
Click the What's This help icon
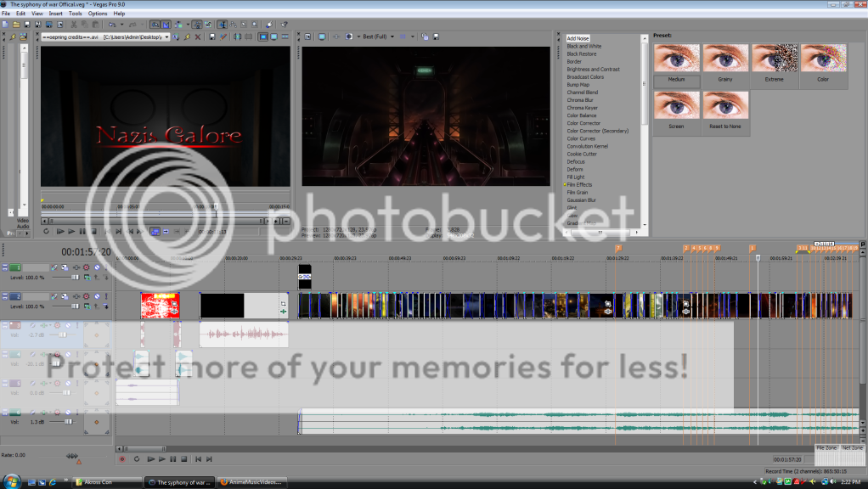click(x=284, y=25)
